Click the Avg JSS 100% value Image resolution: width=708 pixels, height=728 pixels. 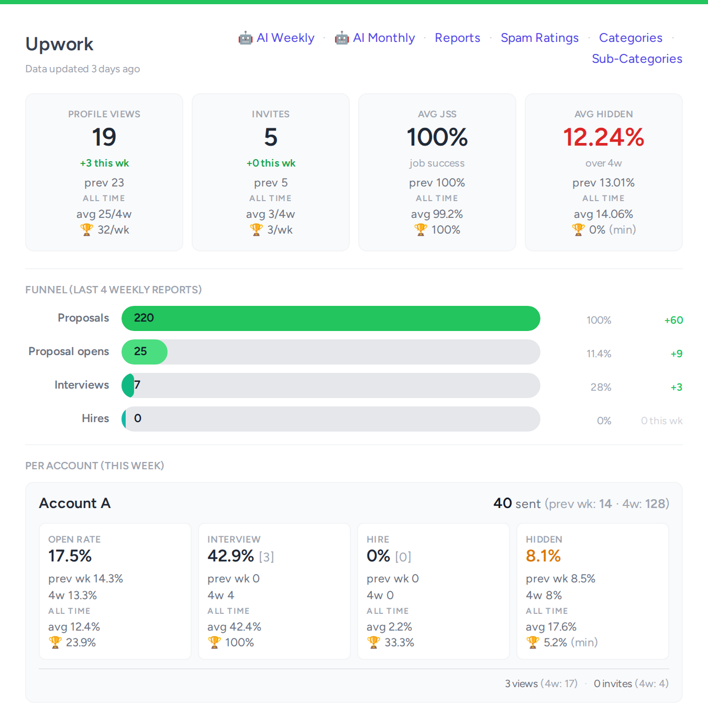[437, 137]
